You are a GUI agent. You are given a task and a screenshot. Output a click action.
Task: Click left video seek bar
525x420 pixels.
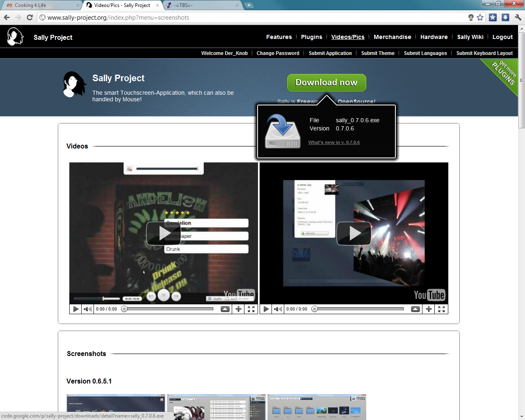pos(167,309)
